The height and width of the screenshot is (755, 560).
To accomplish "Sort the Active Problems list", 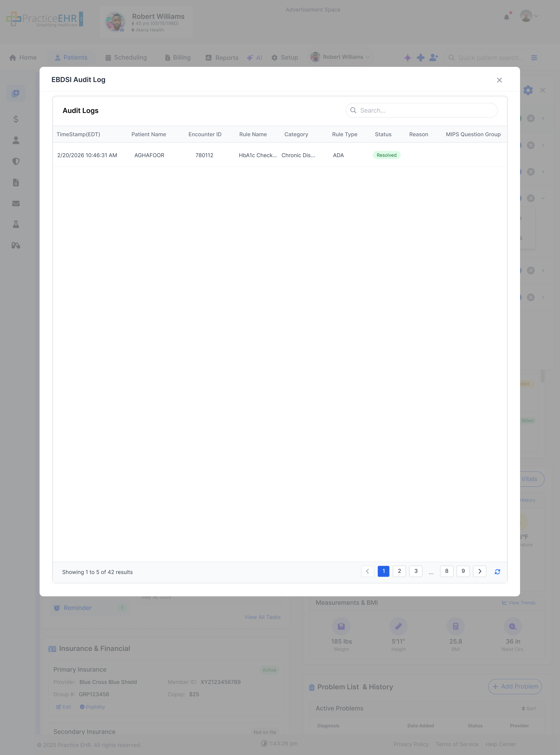I will pyautogui.click(x=529, y=709).
